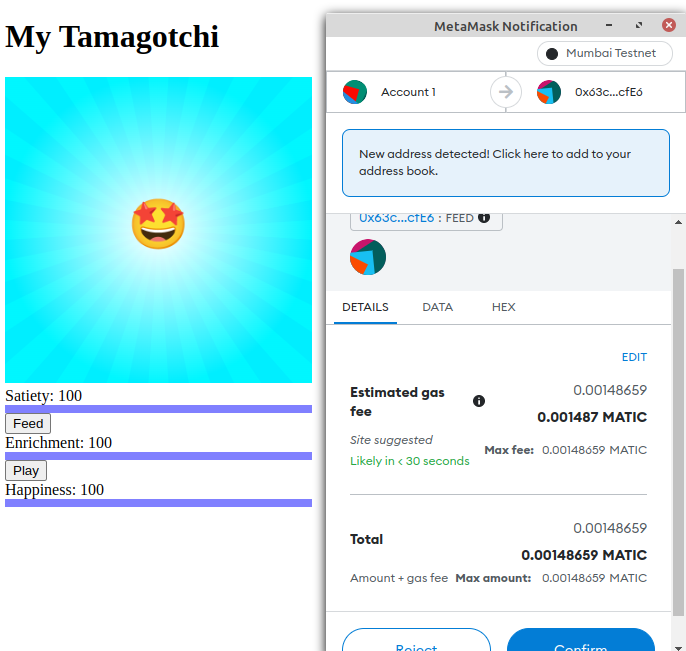
Task: Click the Reject button
Action: point(416,641)
